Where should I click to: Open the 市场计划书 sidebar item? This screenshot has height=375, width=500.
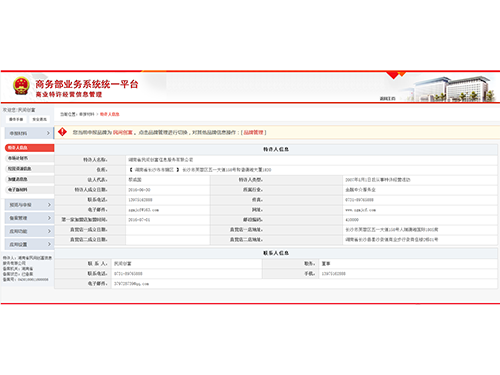pos(29,158)
